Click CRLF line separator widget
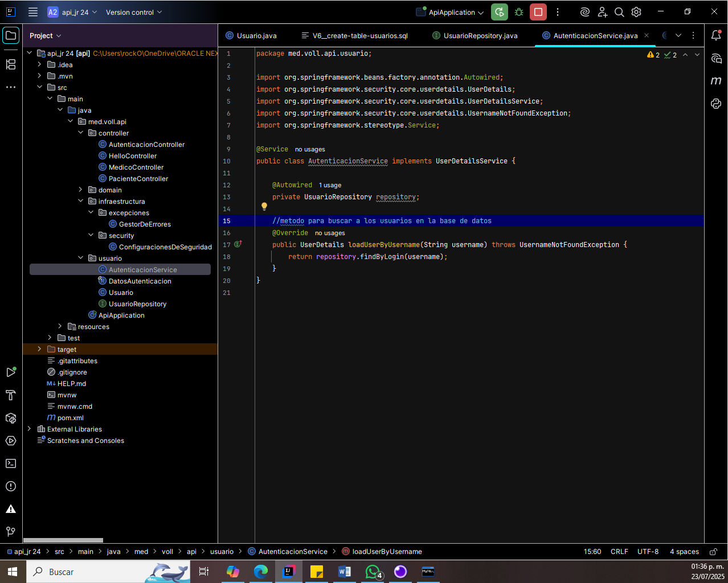Viewport: 728px width, 583px height. coord(619,552)
